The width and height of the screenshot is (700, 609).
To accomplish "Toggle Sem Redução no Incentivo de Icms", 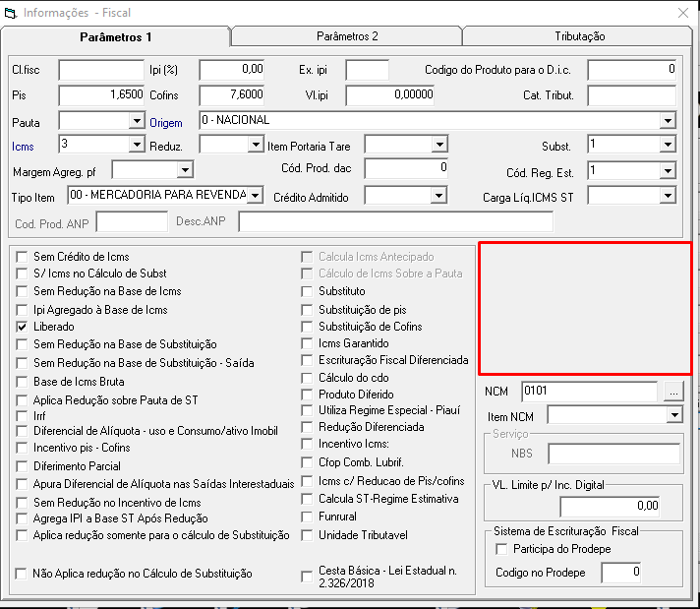I will pyautogui.click(x=22, y=503).
